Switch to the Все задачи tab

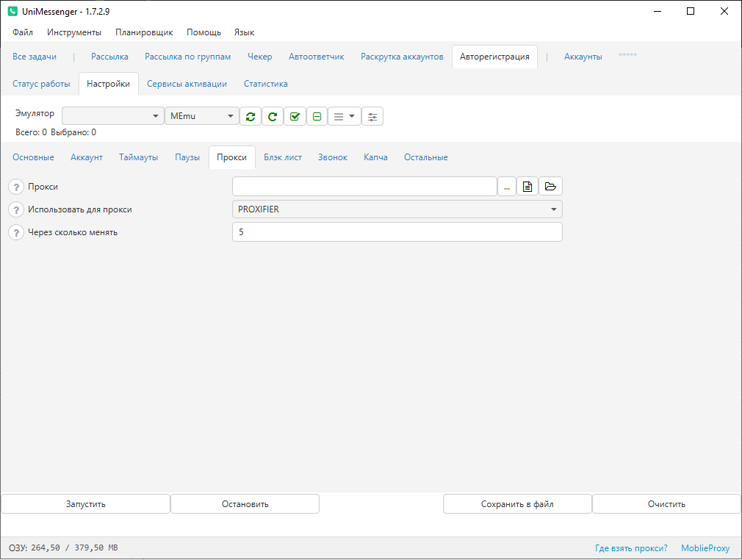pyautogui.click(x=35, y=57)
